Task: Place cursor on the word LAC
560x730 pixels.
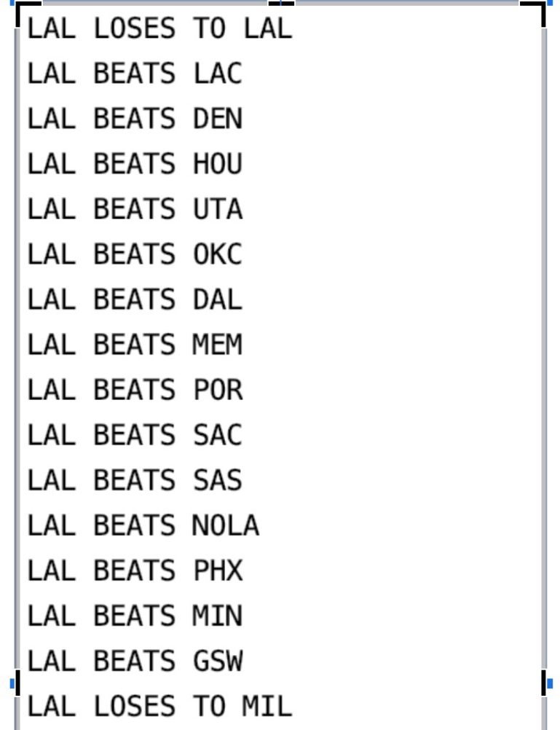Action: pyautogui.click(x=218, y=74)
